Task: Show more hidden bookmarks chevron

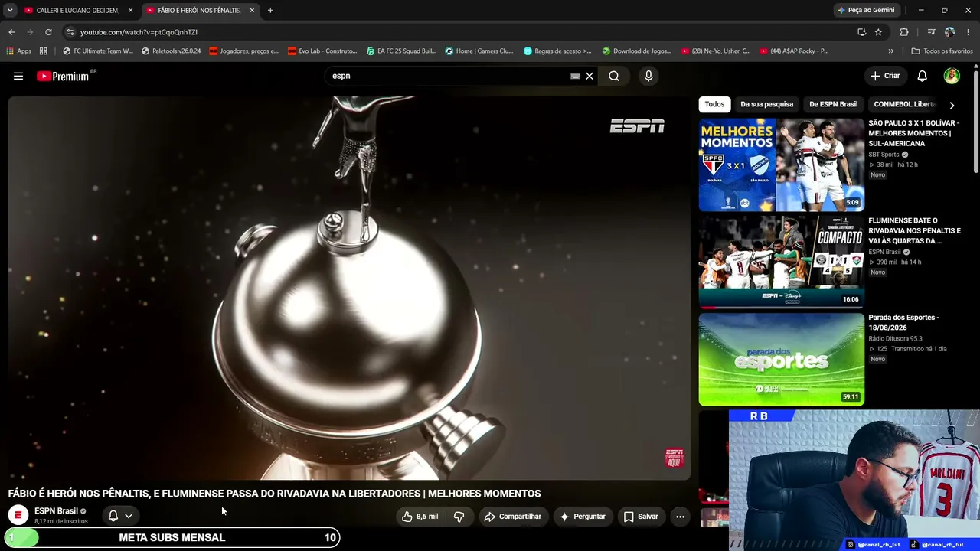Action: tap(890, 51)
